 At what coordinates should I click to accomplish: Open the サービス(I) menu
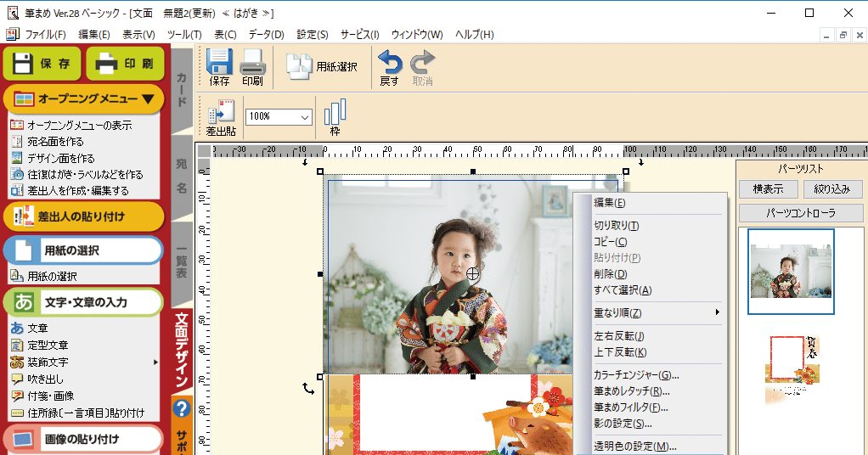[360, 34]
